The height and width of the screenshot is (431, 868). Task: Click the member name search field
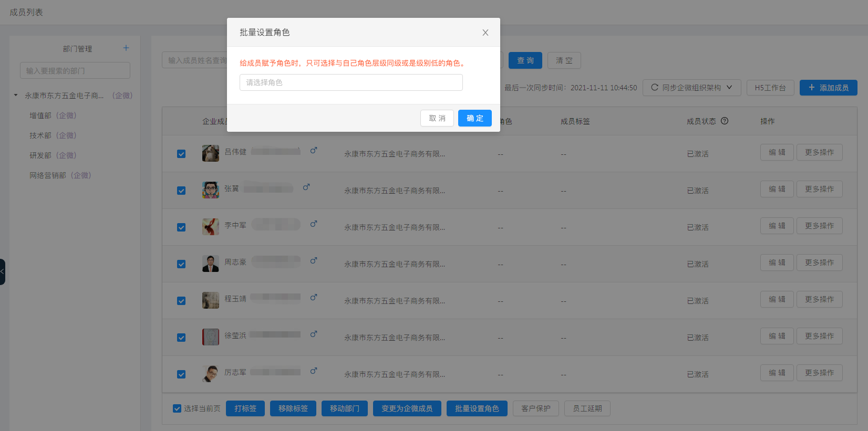pos(194,60)
